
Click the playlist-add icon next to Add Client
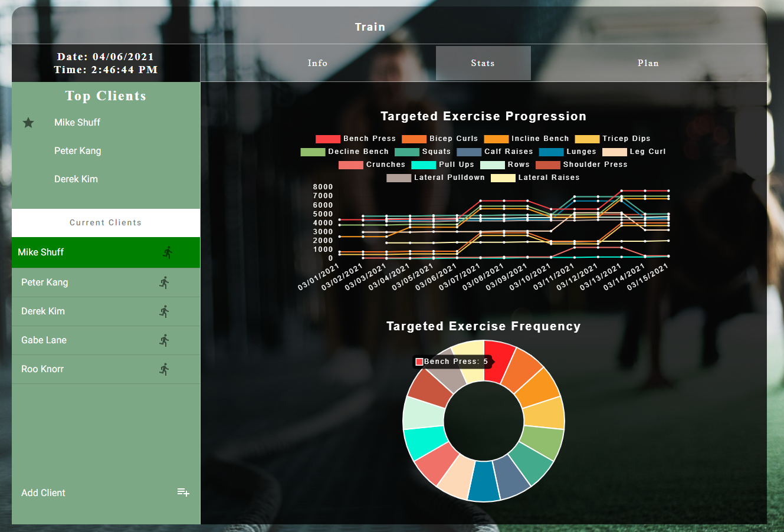183,492
